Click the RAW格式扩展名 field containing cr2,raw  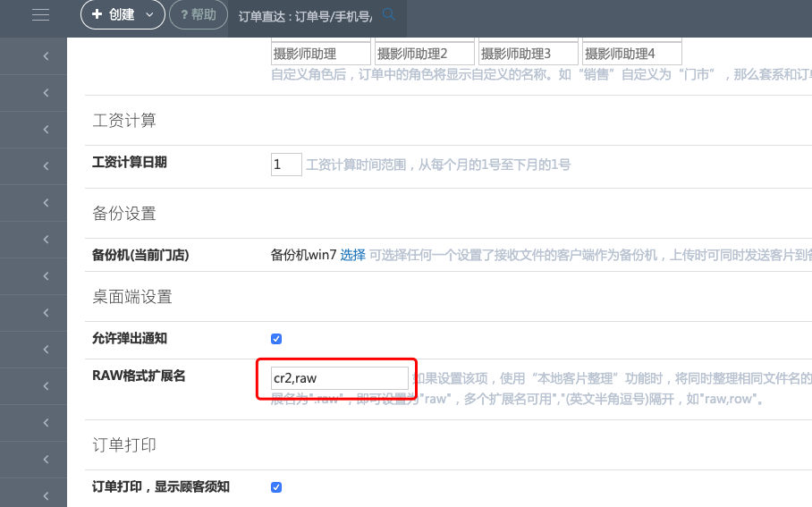[340, 378]
